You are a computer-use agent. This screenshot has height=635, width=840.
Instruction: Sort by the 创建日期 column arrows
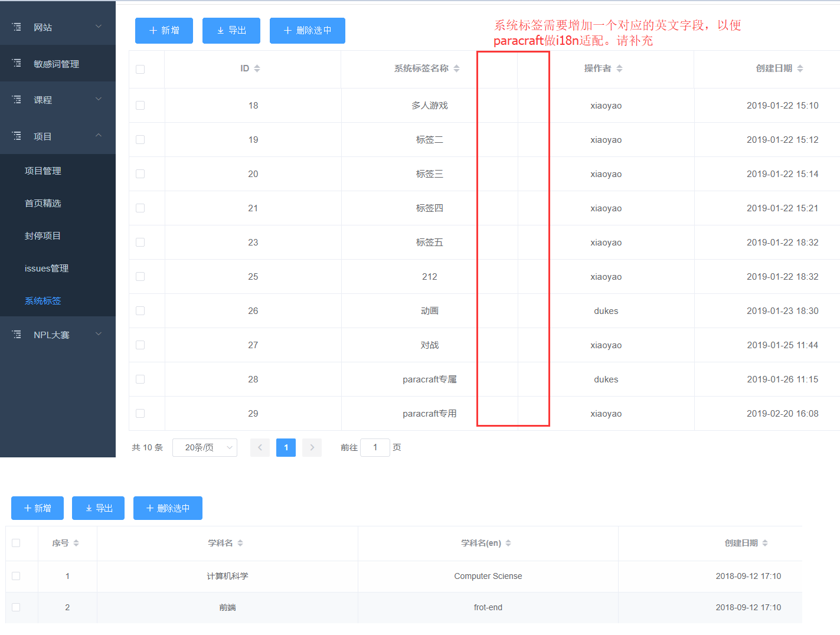tap(800, 68)
